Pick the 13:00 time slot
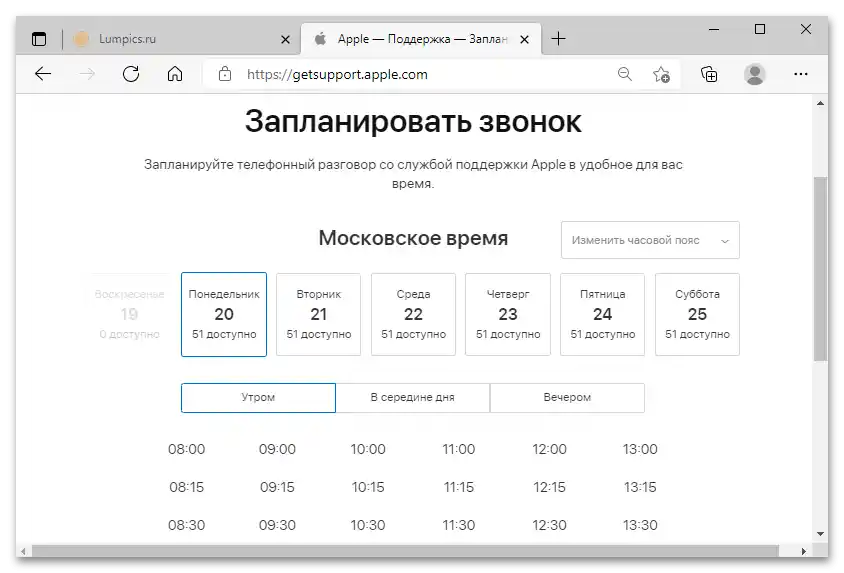Screen dimensions: 844x573 (640, 449)
